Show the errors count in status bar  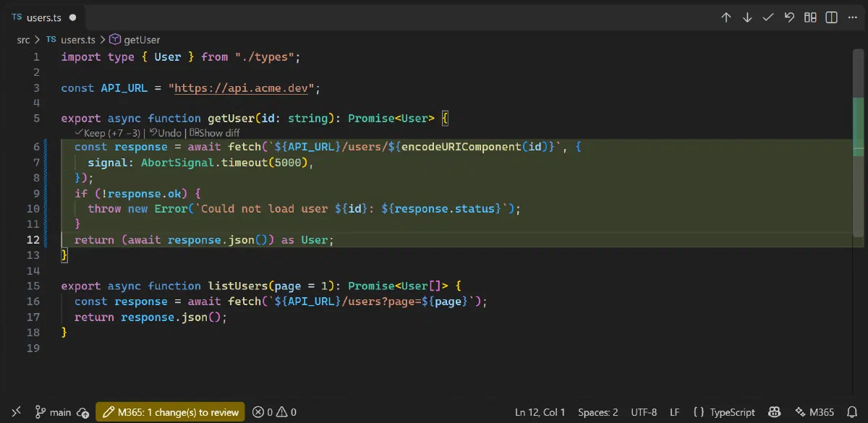click(x=263, y=412)
